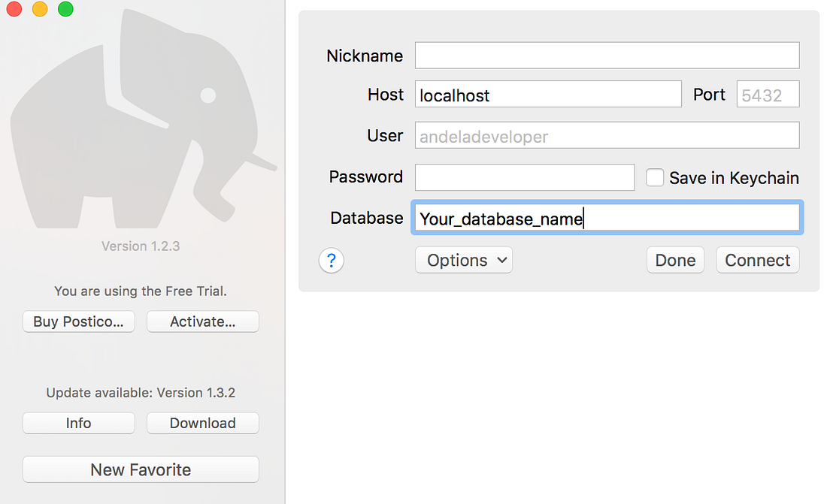Open the Options dropdown
Screen dimensions: 830x504
click(x=463, y=260)
